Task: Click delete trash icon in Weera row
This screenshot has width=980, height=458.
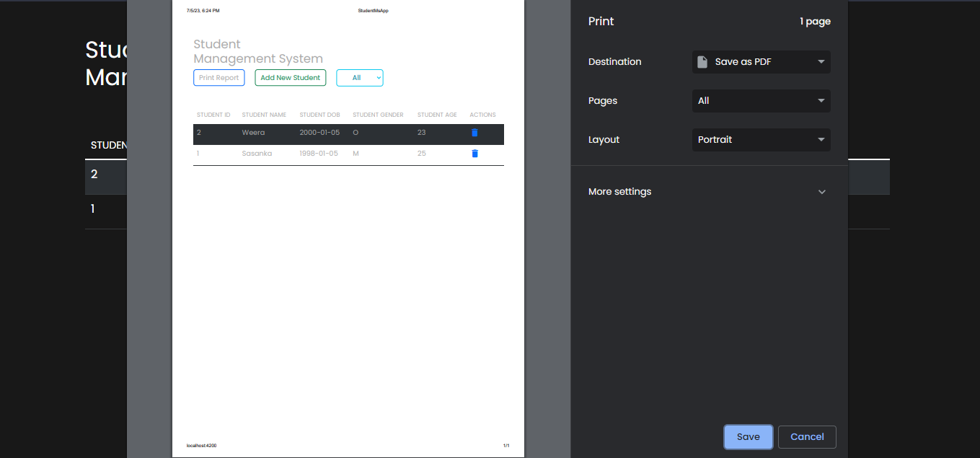Action: tap(474, 133)
